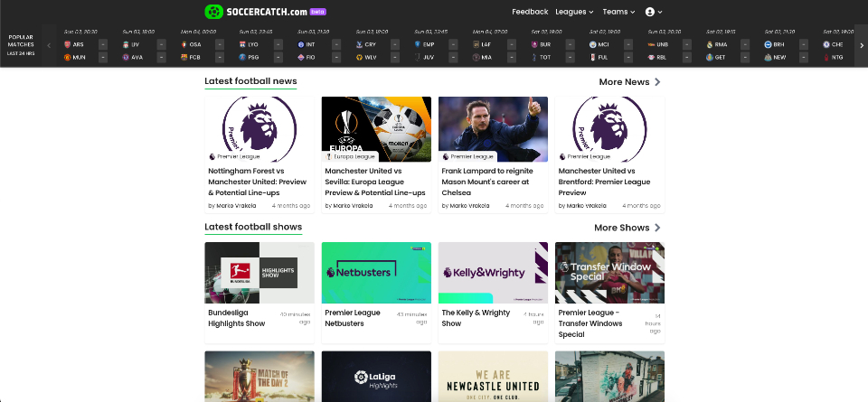Open Nottingham Forest vs Manchester United preview article
Image resolution: width=868 pixels, height=402 pixels.
258,182
